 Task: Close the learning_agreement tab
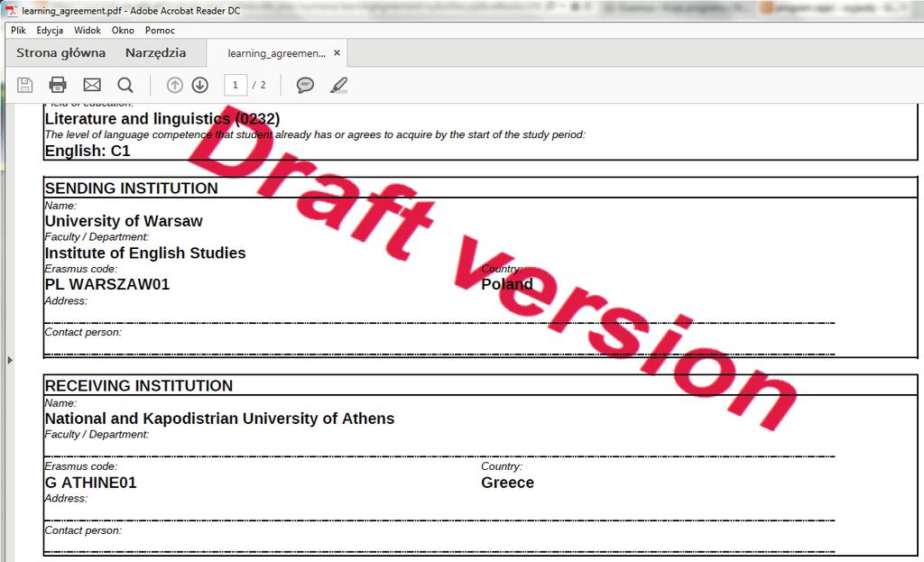[337, 52]
